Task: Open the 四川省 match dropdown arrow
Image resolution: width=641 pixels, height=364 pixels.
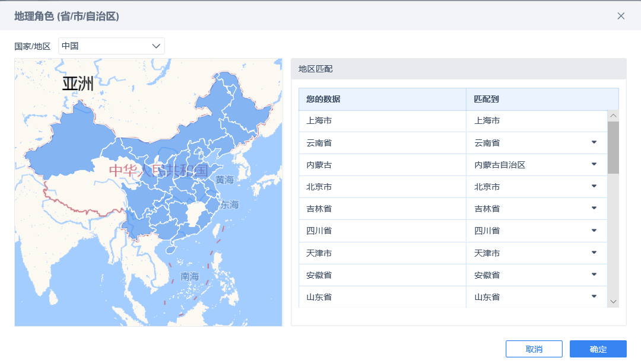Action: pos(594,230)
